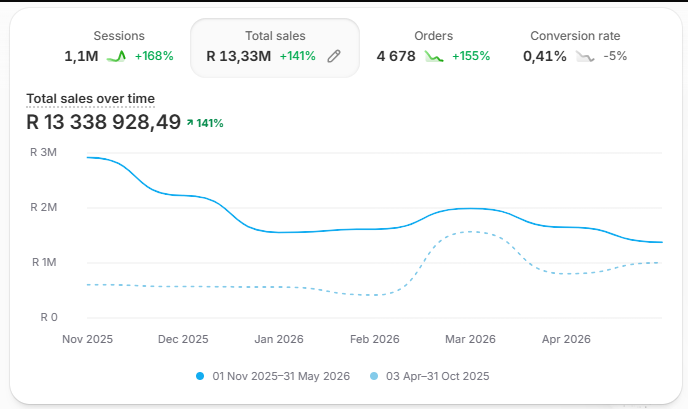Switch to the Conversion rate metric
688x409 pixels.
575,47
